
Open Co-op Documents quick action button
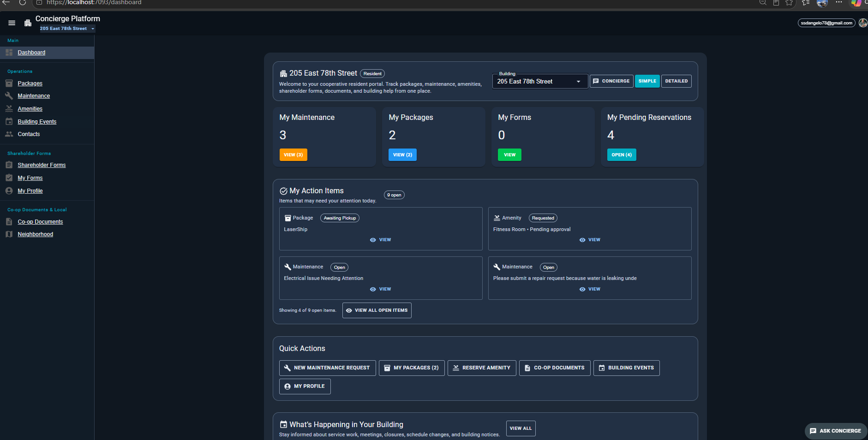pyautogui.click(x=555, y=368)
